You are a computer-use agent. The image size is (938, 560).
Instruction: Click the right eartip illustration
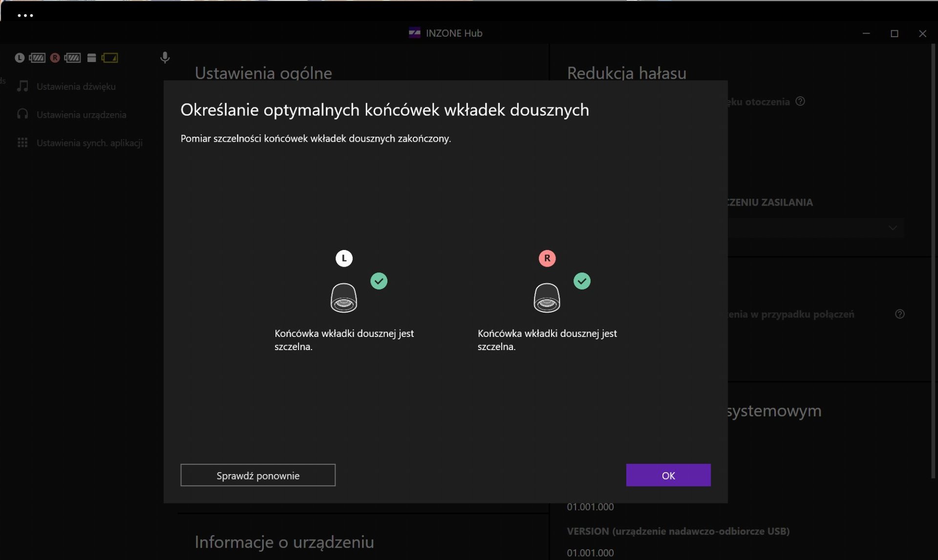[547, 298]
